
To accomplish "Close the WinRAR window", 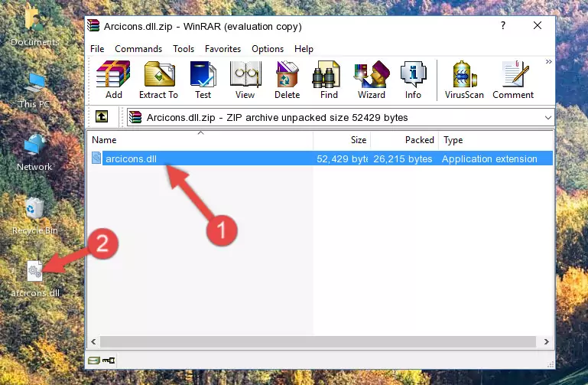I will [538, 25].
